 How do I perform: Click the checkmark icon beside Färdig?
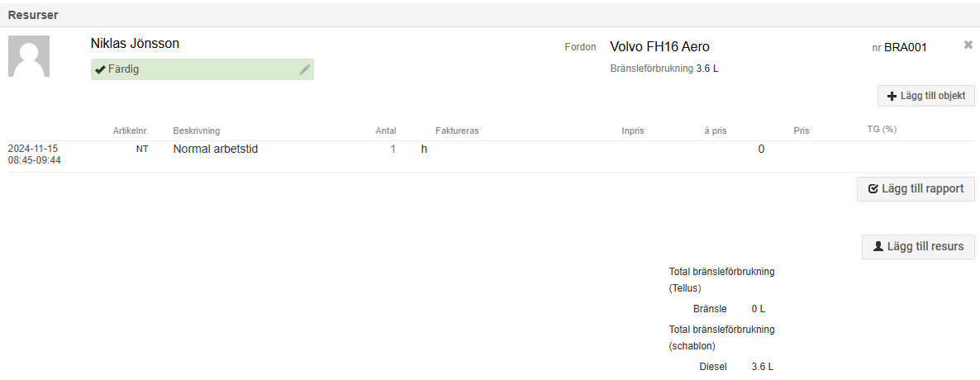tap(100, 69)
